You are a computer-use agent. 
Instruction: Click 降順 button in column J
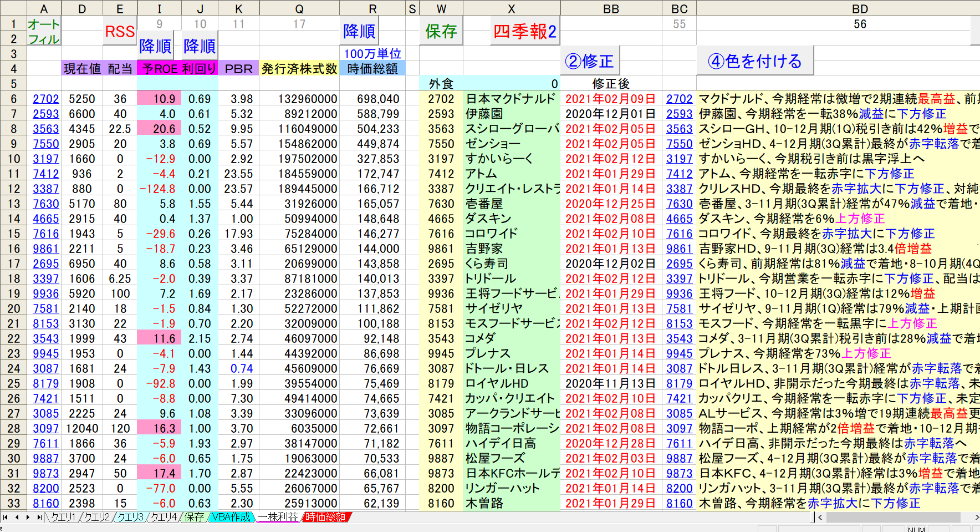[x=200, y=46]
